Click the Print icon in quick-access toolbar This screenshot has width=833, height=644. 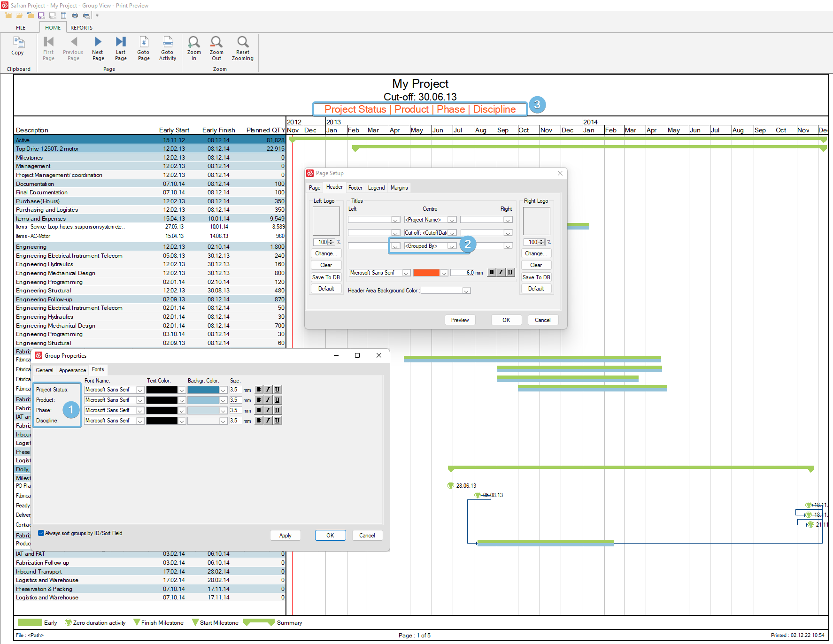(x=75, y=15)
